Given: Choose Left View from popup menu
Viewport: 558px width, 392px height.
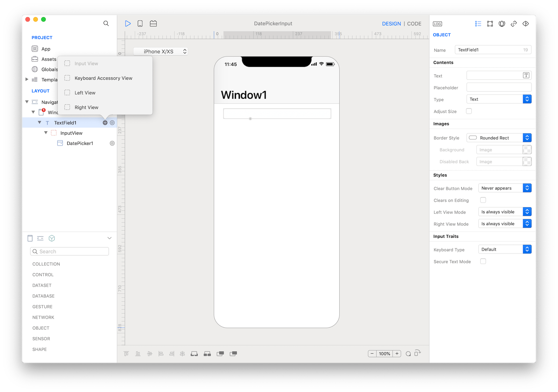Looking at the screenshot, I should 85,93.
